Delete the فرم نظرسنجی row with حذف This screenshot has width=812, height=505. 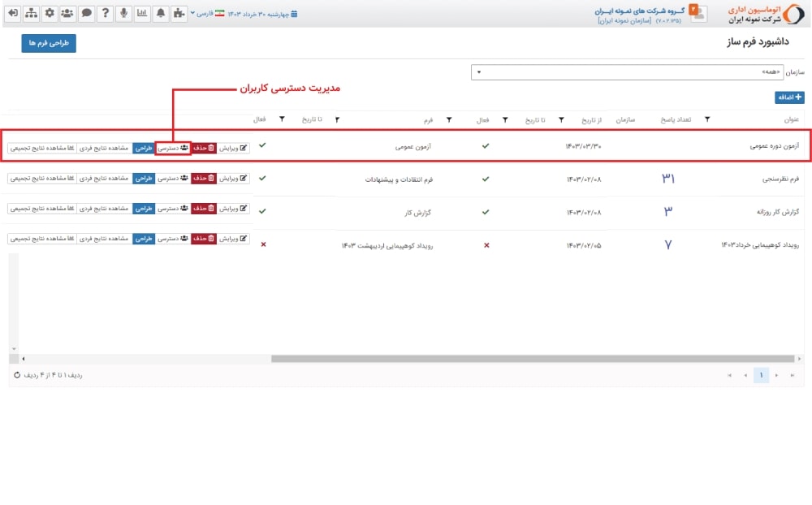click(205, 178)
